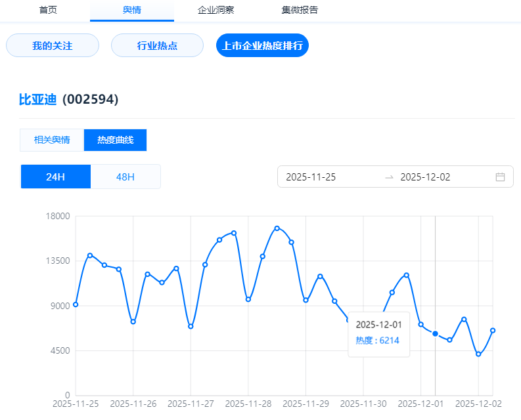The height and width of the screenshot is (420, 521).
Task: Open the 集微报告 tab
Action: click(x=300, y=10)
